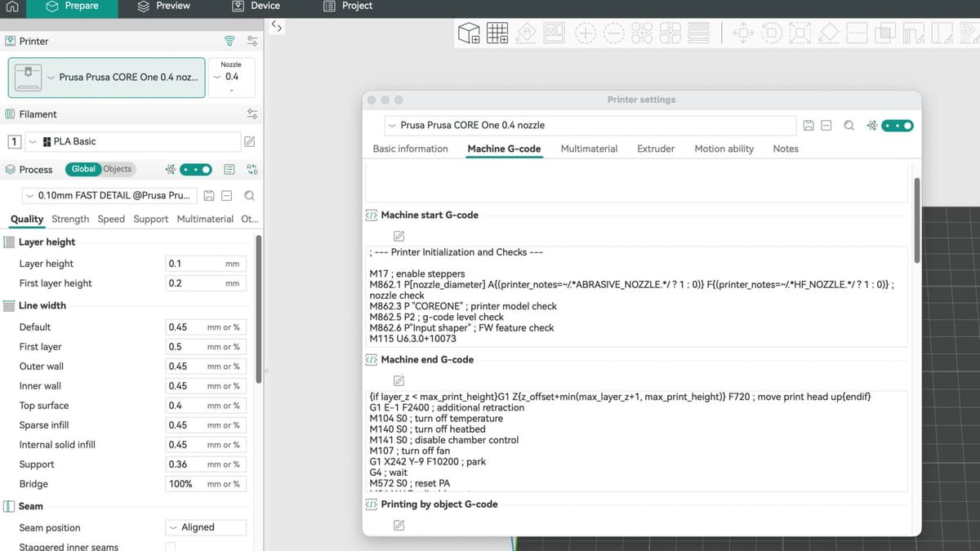Screen dimensions: 980x551
Task: Switch to Motion ability tab
Action: pos(724,149)
